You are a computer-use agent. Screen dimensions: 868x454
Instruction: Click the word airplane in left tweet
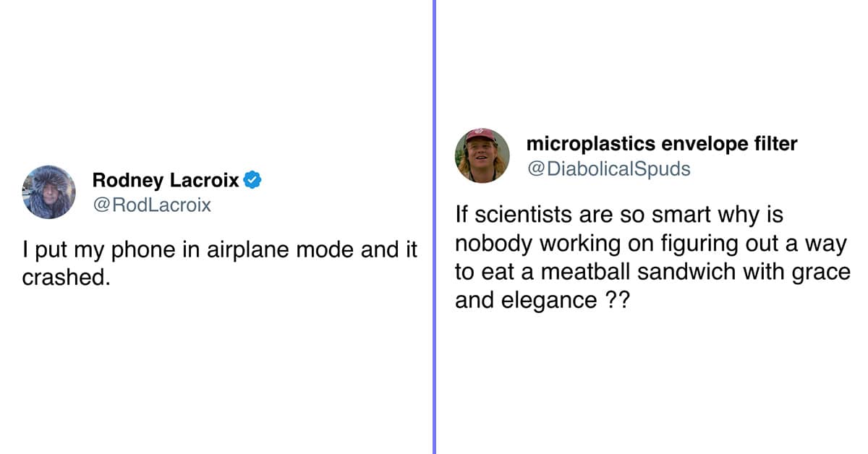[244, 251]
